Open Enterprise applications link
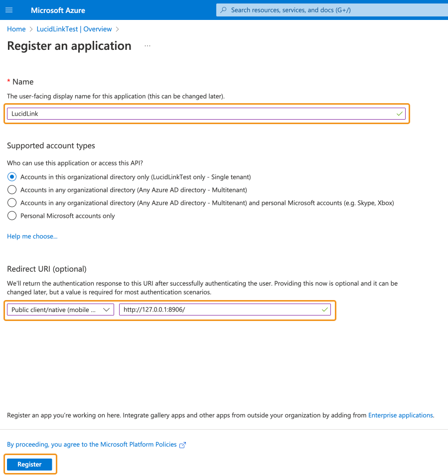448x476 pixels. pos(401,415)
